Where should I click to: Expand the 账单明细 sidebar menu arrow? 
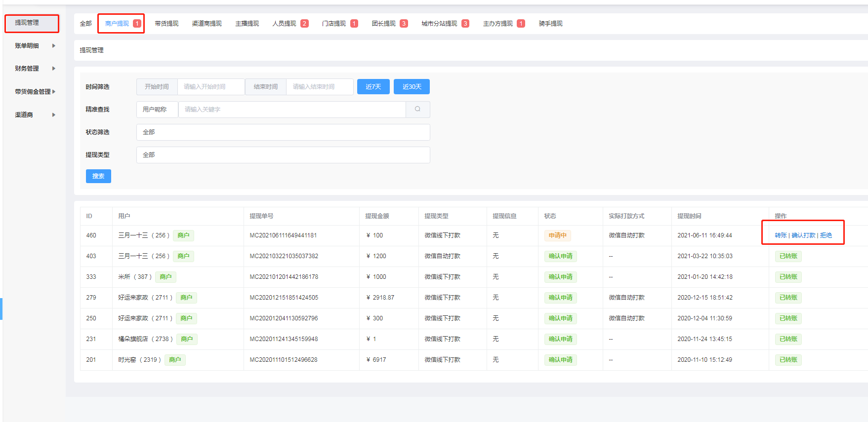tap(54, 46)
